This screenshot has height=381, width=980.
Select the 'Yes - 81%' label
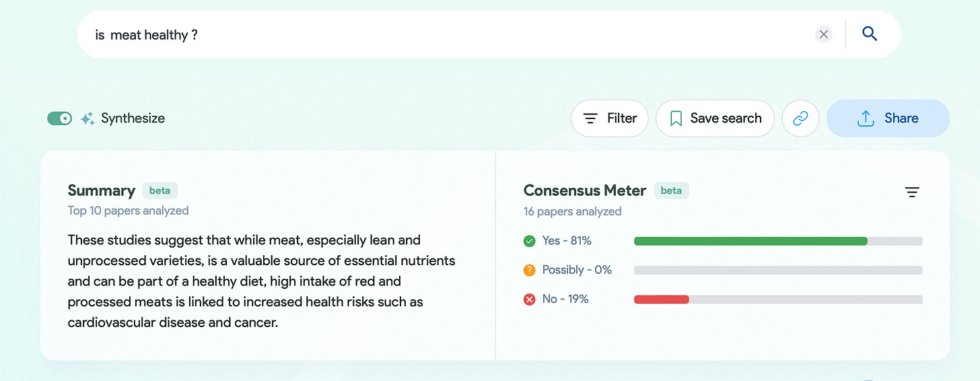567,241
